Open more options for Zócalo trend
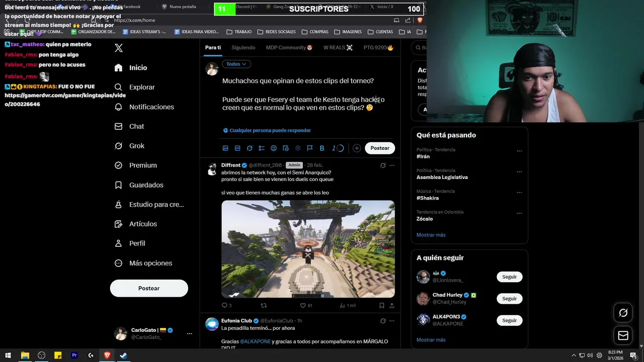Viewport: 644px width, 362px height. coord(519,213)
